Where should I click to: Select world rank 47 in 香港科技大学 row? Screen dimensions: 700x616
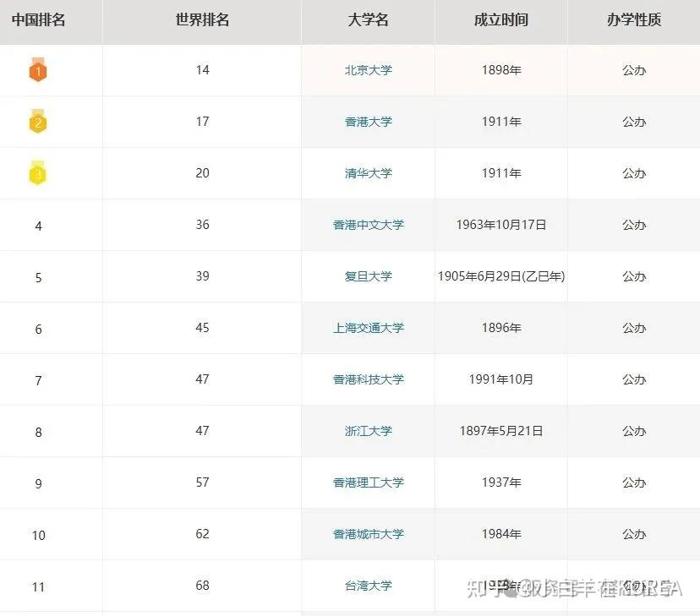[x=202, y=379]
